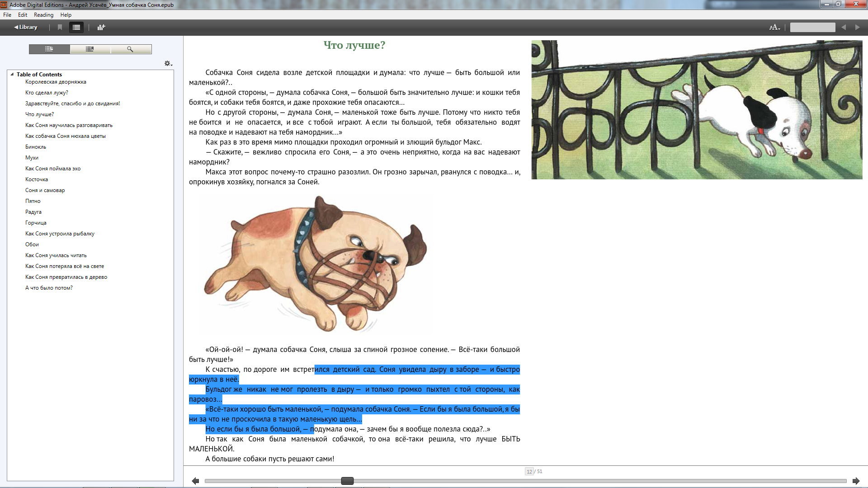Open chapter "Кто сделал лужу?"
The width and height of the screenshot is (868, 488).
tap(47, 93)
